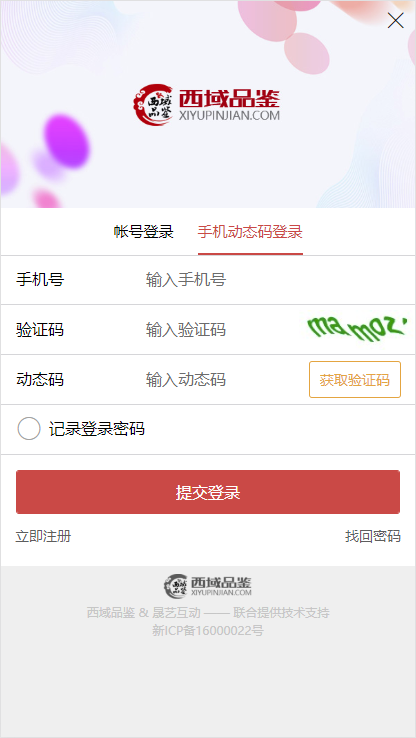Viewport: 416px width, 738px height.
Task: Select the 手机动态码登录 tab
Action: pos(250,232)
